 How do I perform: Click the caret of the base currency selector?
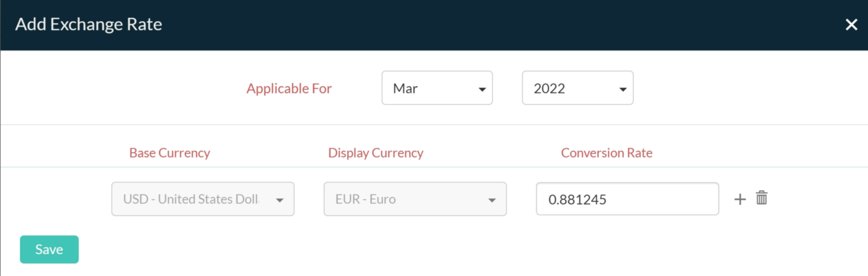pyautogui.click(x=280, y=200)
